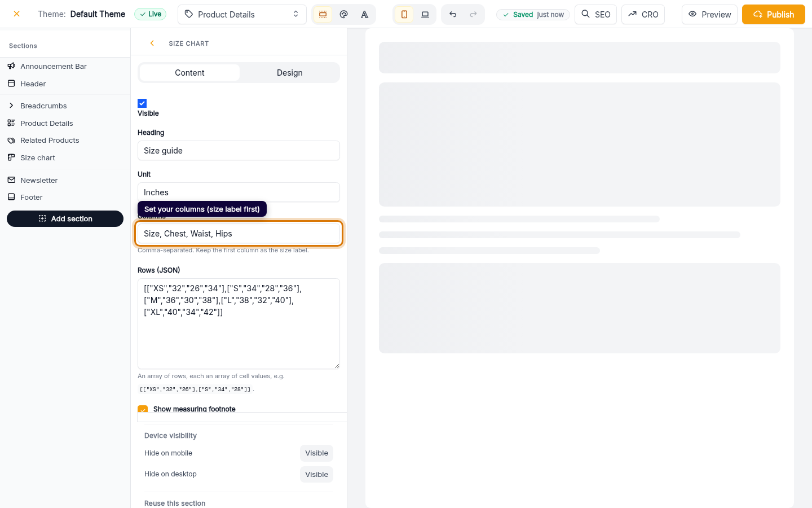Switch to the Content tab
812x508 pixels.
pyautogui.click(x=189, y=72)
